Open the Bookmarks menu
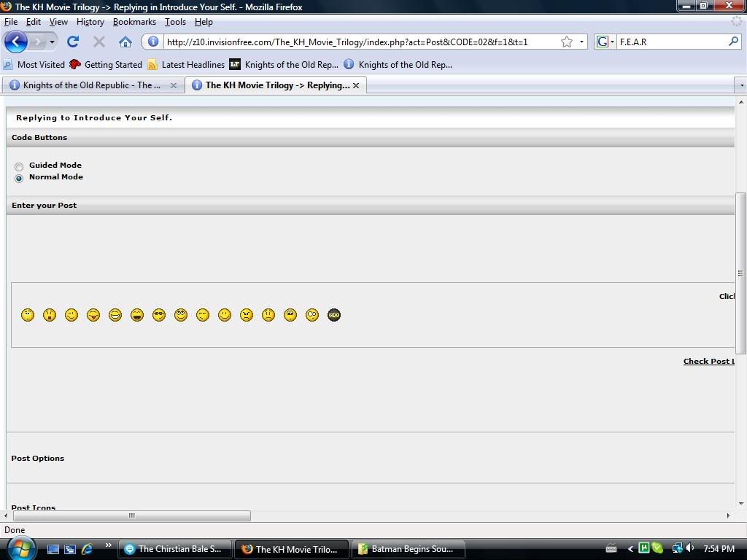Screen dimensions: 747x560 (x=134, y=22)
